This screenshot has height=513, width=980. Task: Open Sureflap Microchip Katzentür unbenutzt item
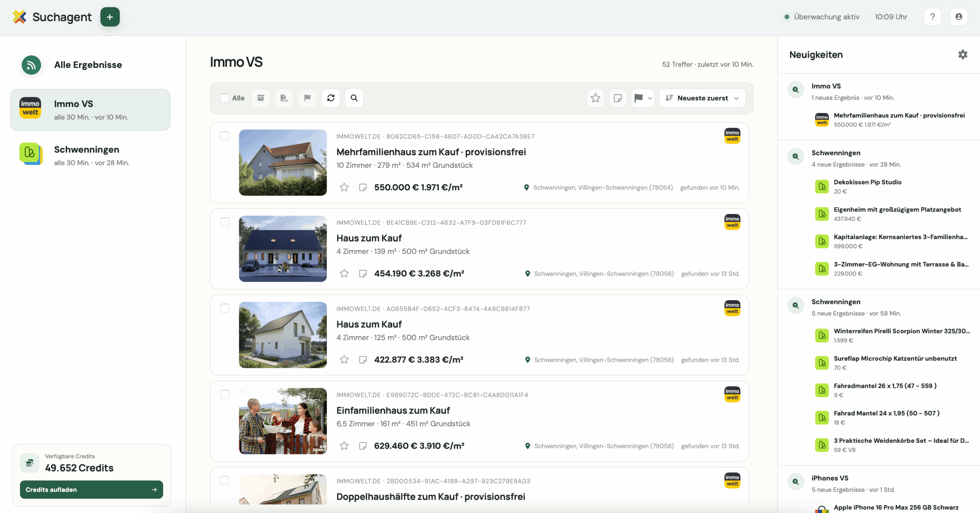coord(892,363)
